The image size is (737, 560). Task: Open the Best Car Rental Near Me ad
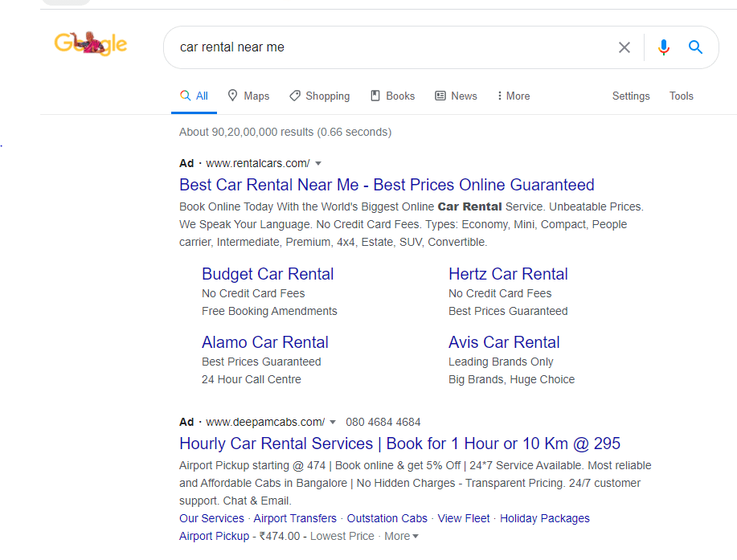pyautogui.click(x=387, y=185)
